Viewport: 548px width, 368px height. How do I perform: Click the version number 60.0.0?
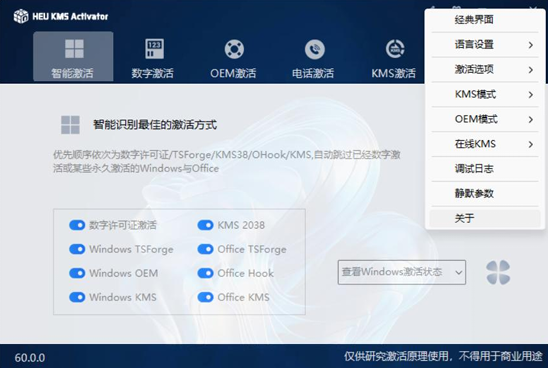[x=30, y=358]
